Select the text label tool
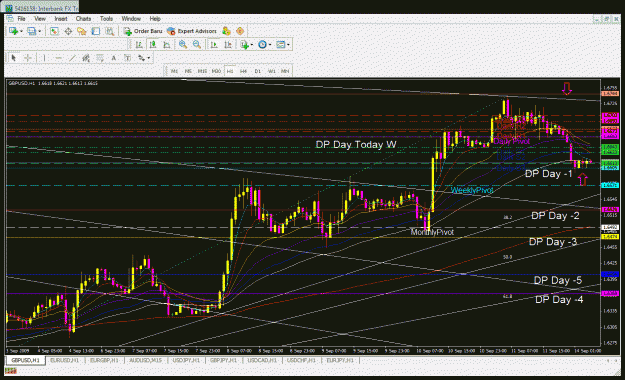625x380 pixels. coord(128,58)
